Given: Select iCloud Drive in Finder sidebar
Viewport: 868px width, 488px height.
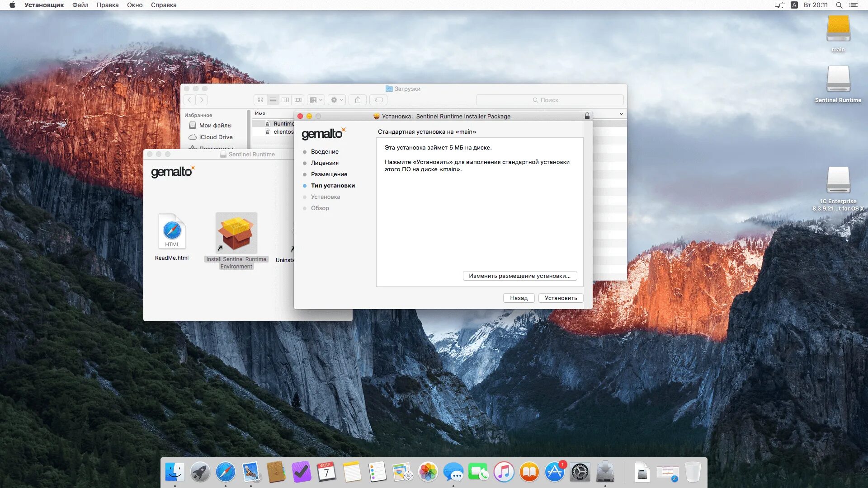Looking at the screenshot, I should [216, 137].
